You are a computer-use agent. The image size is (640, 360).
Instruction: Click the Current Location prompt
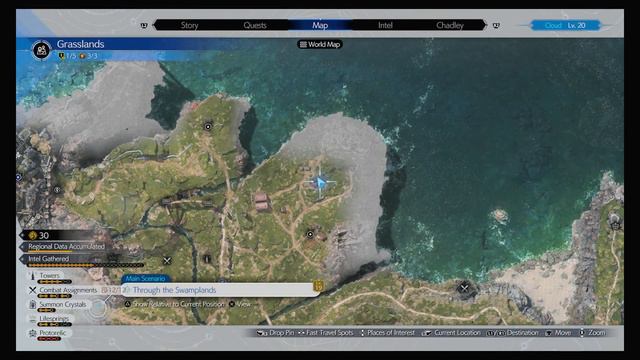pyautogui.click(x=451, y=333)
